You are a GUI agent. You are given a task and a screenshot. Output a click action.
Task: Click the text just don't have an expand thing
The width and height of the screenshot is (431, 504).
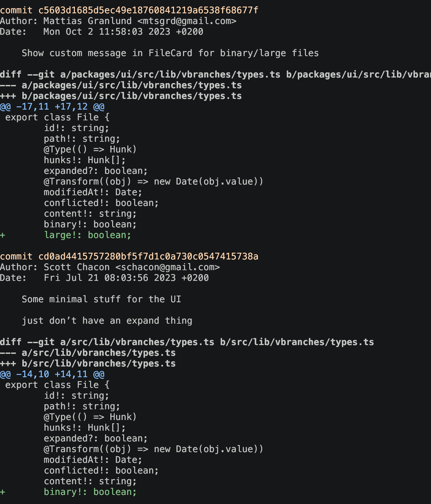point(107,321)
